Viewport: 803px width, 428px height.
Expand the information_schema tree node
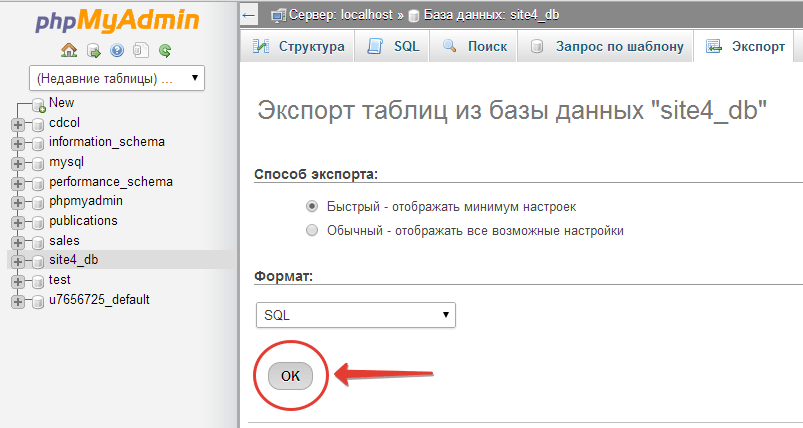pyautogui.click(x=18, y=143)
